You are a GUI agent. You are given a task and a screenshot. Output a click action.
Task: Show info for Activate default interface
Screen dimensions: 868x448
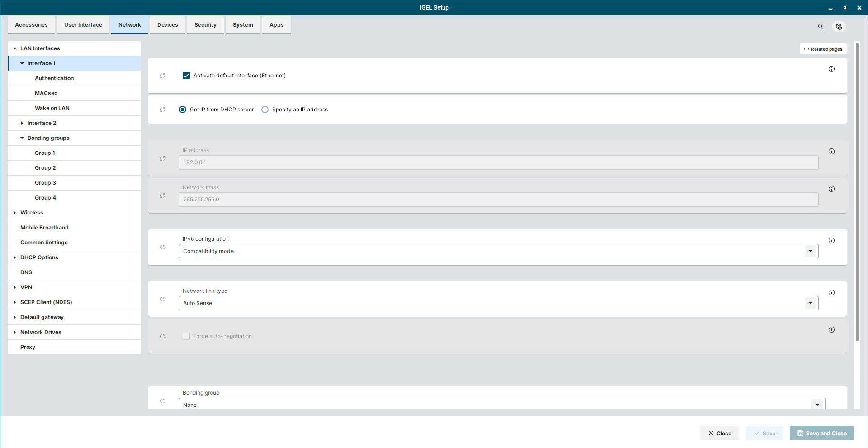tap(831, 69)
